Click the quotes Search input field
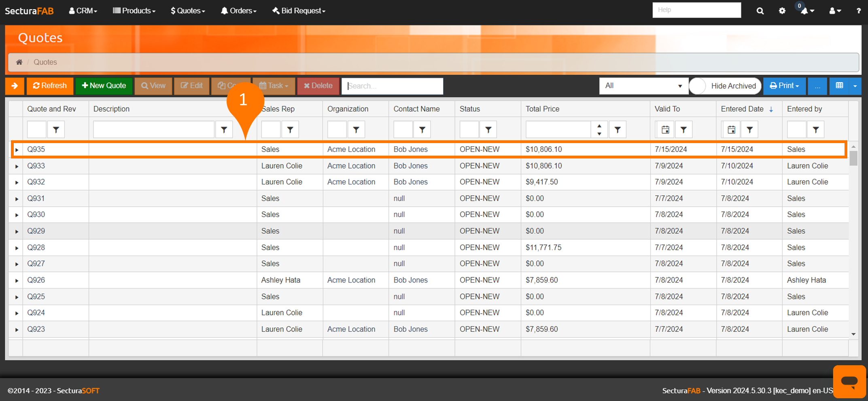 point(392,86)
